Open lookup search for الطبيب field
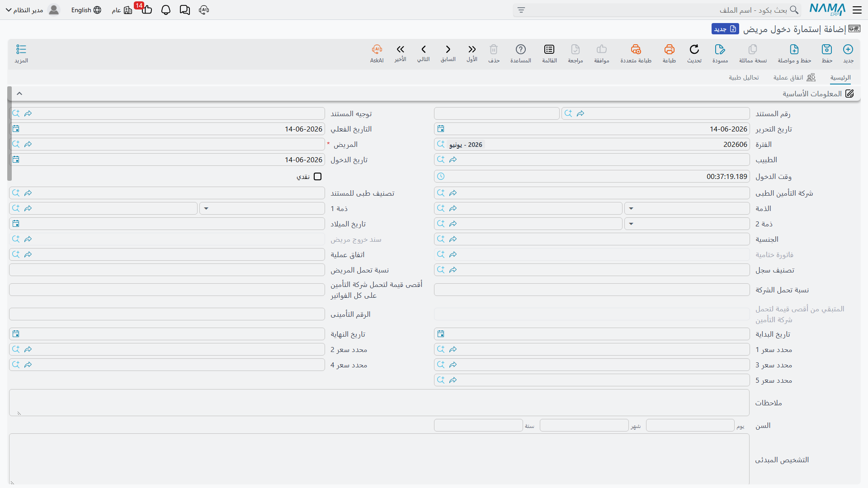The width and height of the screenshot is (868, 488). 441,160
